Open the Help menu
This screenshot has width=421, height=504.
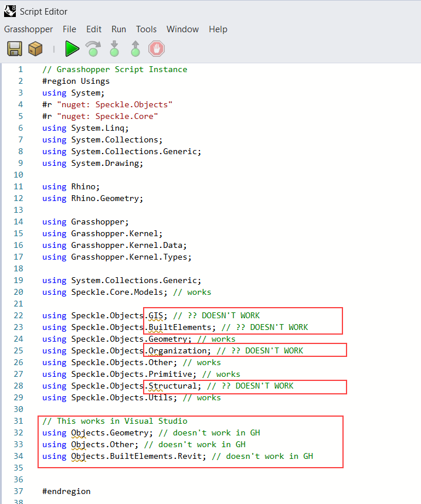tap(218, 29)
